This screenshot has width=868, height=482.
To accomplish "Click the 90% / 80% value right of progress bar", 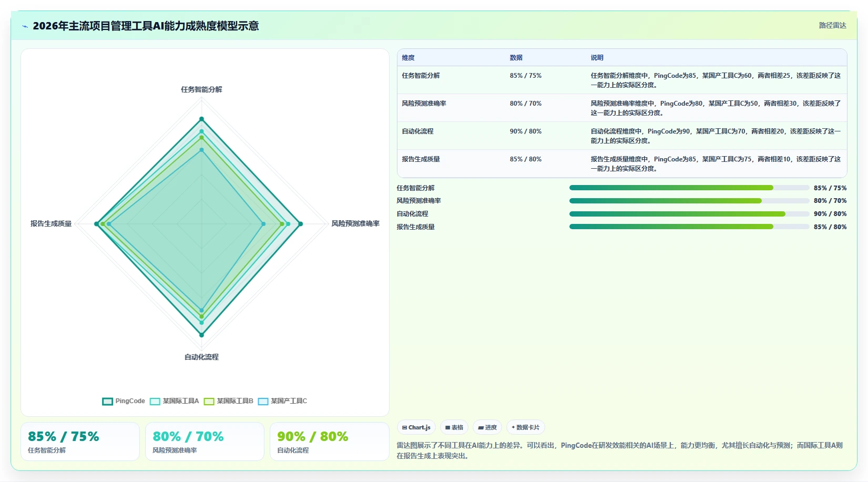I will pos(830,214).
